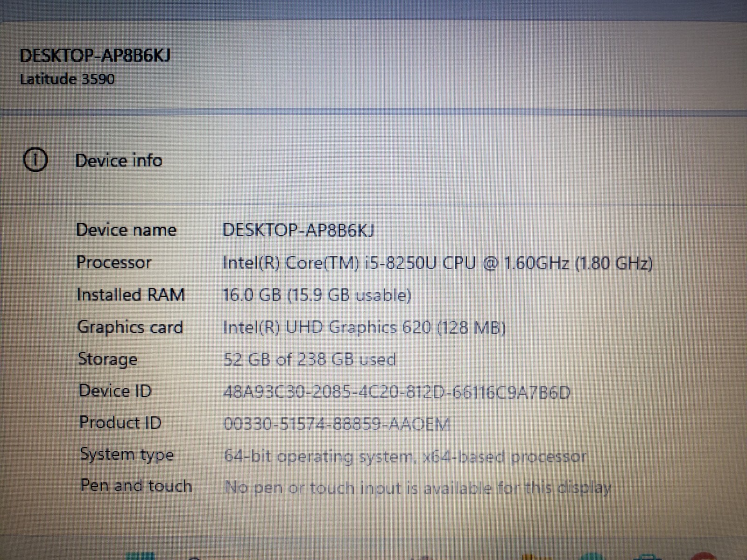Click the Pen and touch label
The height and width of the screenshot is (560, 747).
pos(136,486)
